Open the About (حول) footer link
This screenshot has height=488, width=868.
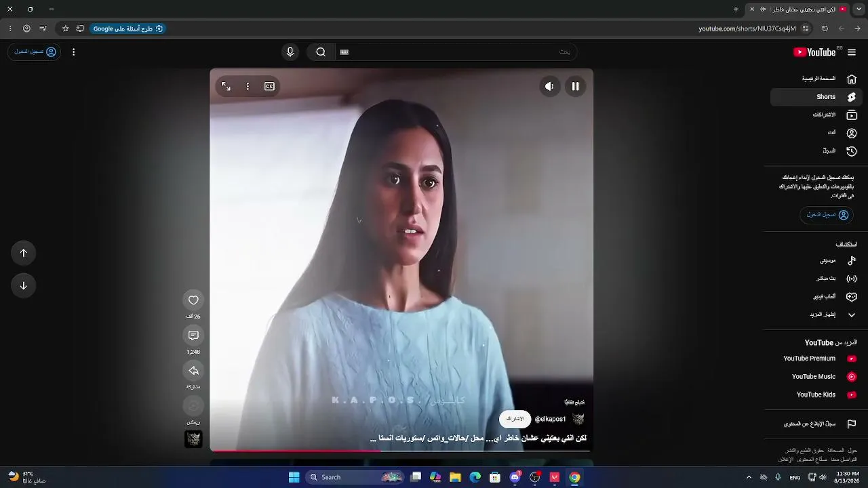[x=852, y=451]
